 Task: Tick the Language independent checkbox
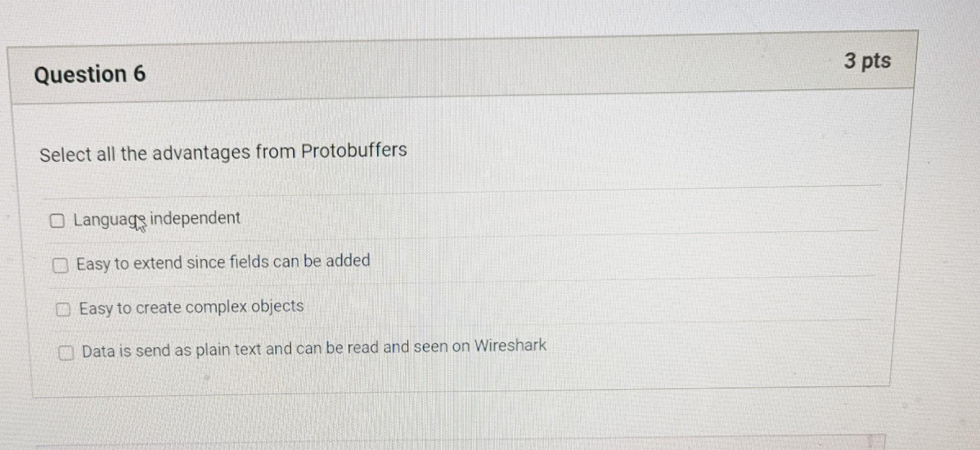[57, 221]
